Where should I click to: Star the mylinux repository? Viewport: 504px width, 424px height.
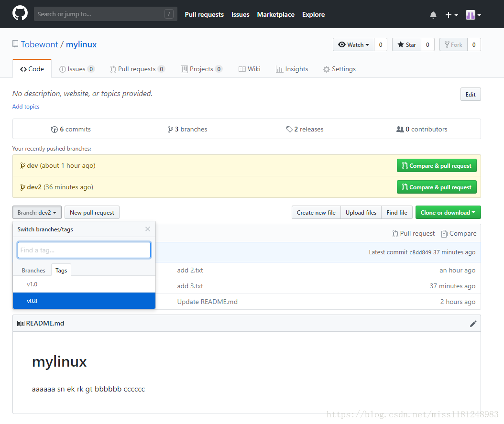coord(406,44)
